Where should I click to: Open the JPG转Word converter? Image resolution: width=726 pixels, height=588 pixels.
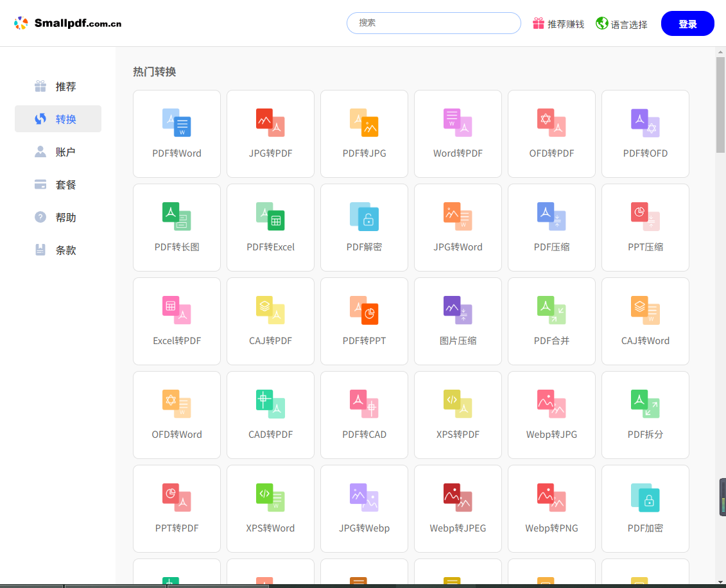(458, 227)
